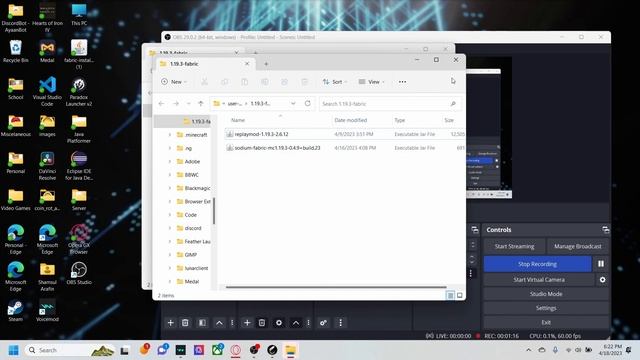Open OBS Settings button
Viewport: 640px width, 360px height.
(x=546, y=308)
